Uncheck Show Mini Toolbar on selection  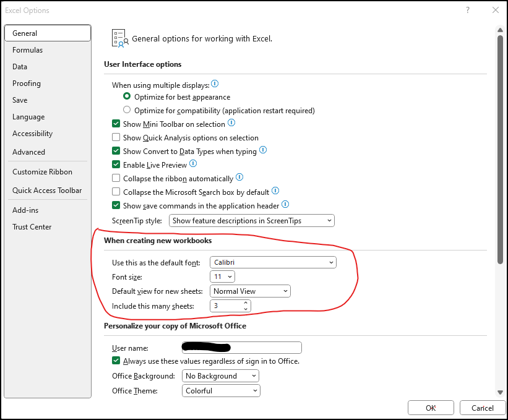point(116,124)
